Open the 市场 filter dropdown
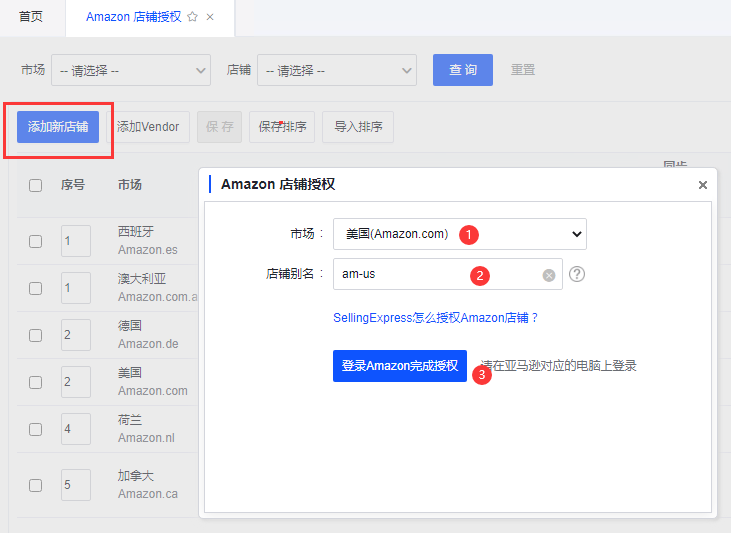 click(x=131, y=70)
